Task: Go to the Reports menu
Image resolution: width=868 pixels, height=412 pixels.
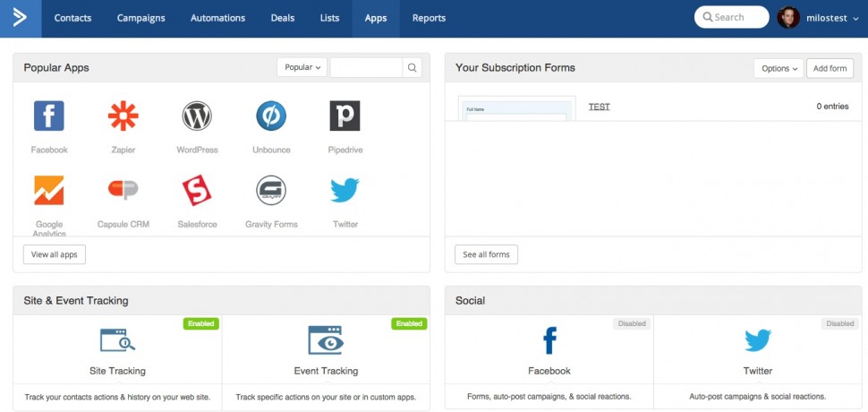Action: pos(429,18)
